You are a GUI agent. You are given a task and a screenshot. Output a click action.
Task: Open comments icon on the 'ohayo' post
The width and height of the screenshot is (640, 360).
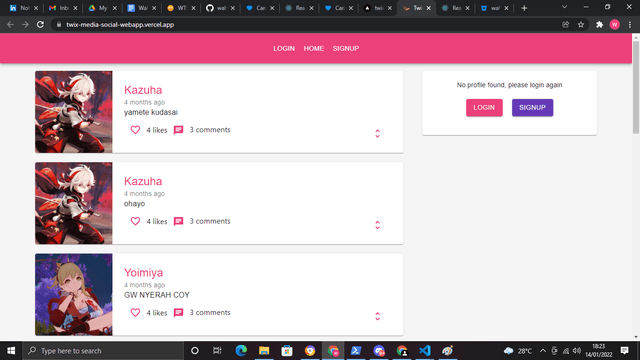pyautogui.click(x=178, y=222)
